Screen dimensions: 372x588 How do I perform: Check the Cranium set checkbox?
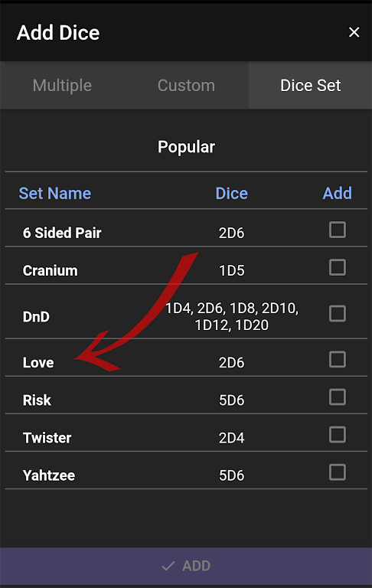pos(338,267)
